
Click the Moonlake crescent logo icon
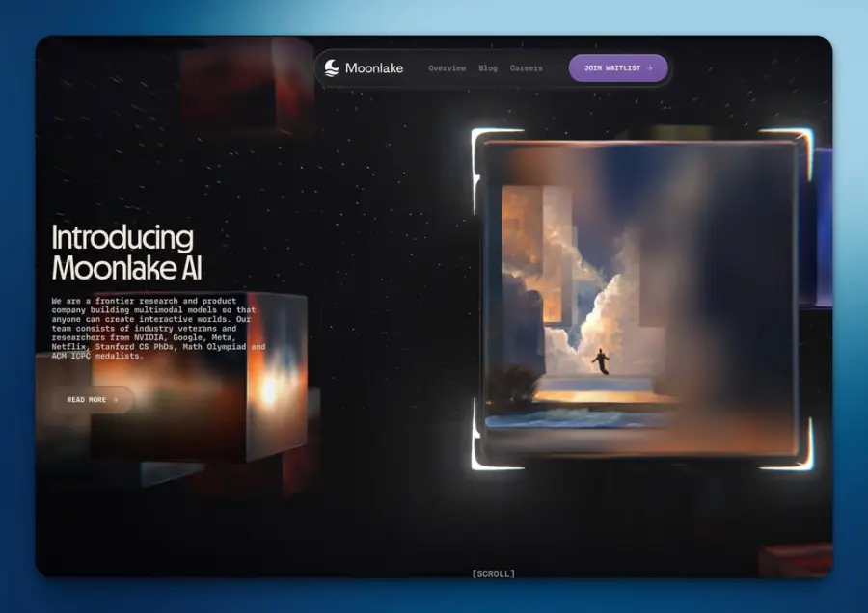[332, 68]
